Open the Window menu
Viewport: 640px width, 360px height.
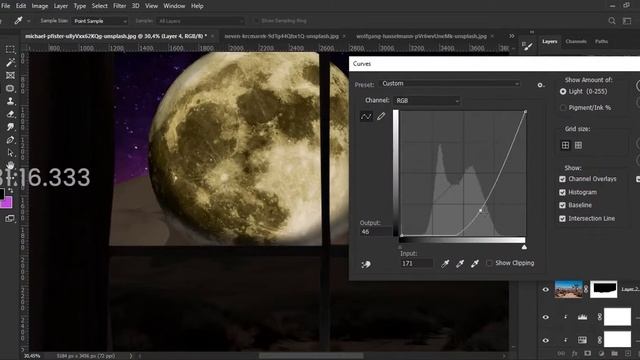click(x=174, y=6)
